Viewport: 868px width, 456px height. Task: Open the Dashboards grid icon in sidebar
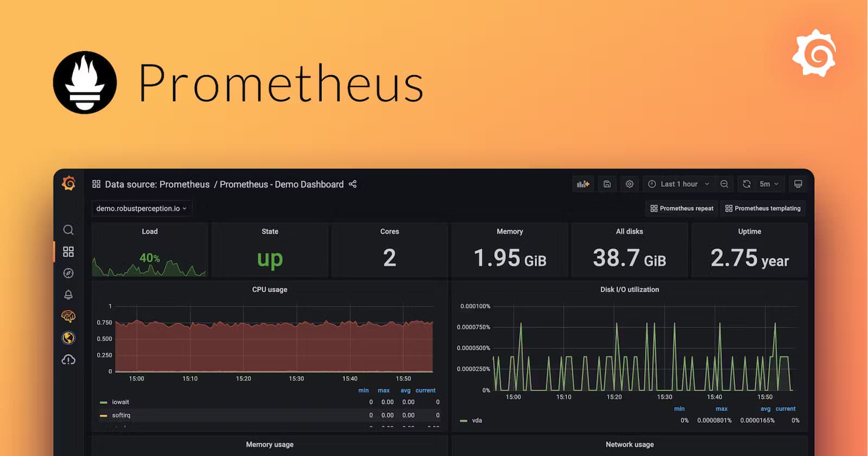68,251
